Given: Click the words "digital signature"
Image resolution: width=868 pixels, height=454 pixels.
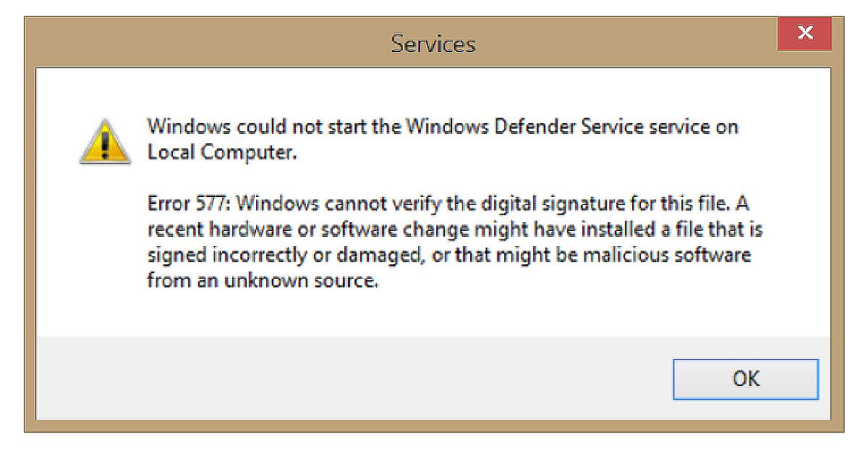Looking at the screenshot, I should tap(540, 205).
